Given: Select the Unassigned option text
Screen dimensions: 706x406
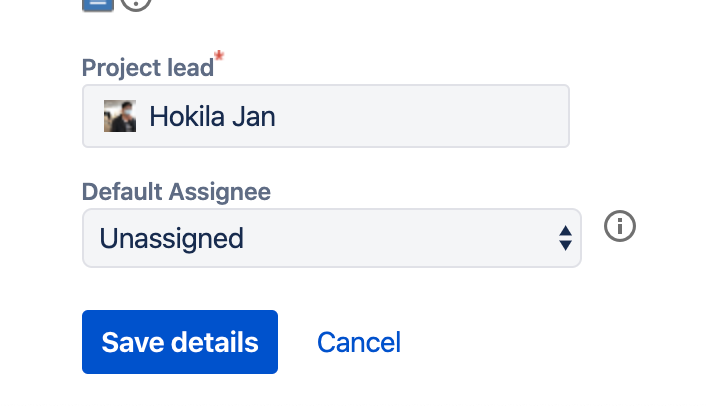Looking at the screenshot, I should tap(172, 239).
